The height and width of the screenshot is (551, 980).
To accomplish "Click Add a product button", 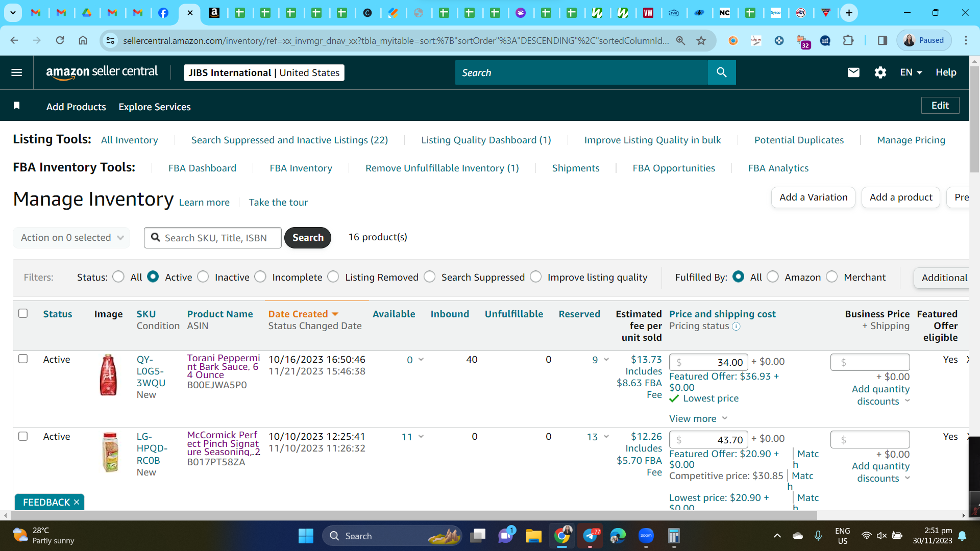I will point(901,197).
